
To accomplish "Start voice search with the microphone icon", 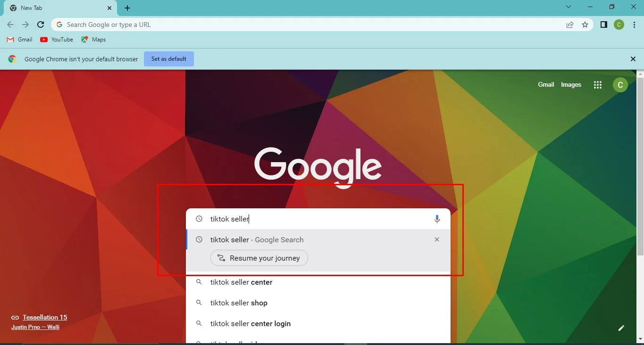I will [437, 219].
